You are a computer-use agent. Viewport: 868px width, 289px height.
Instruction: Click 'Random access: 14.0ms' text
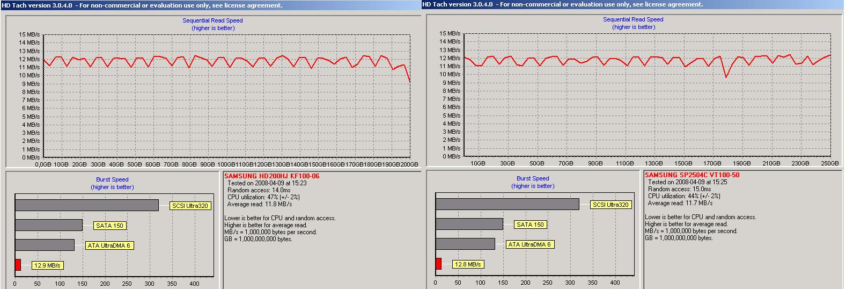(x=259, y=190)
